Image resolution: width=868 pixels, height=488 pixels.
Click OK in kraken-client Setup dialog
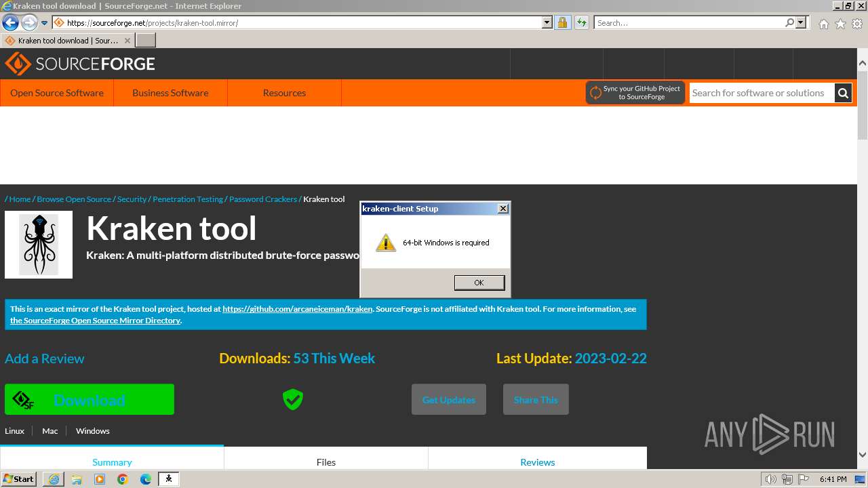479,283
